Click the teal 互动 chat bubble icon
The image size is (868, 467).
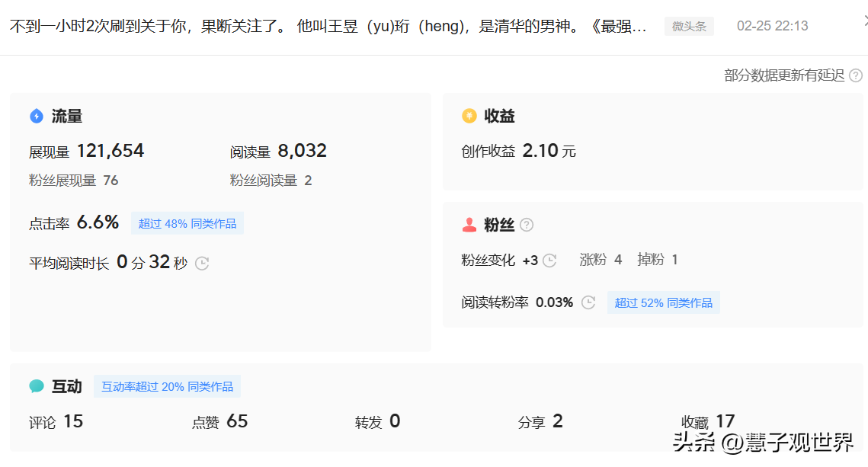[x=37, y=386]
